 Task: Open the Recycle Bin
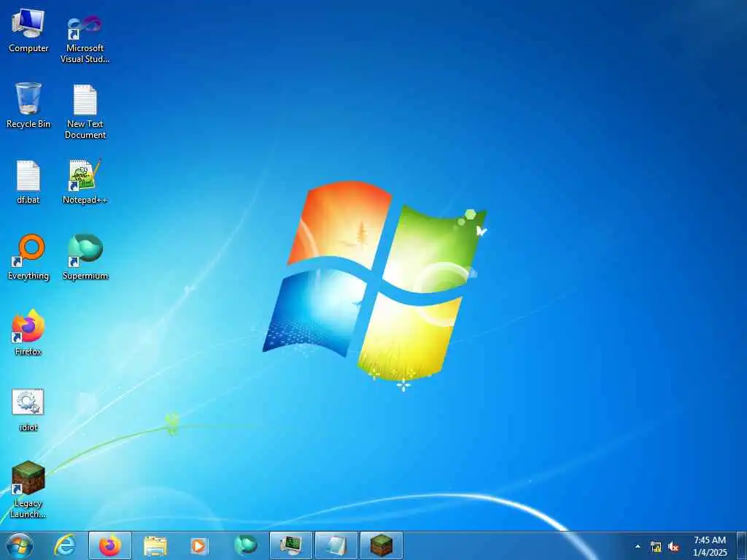click(x=28, y=106)
